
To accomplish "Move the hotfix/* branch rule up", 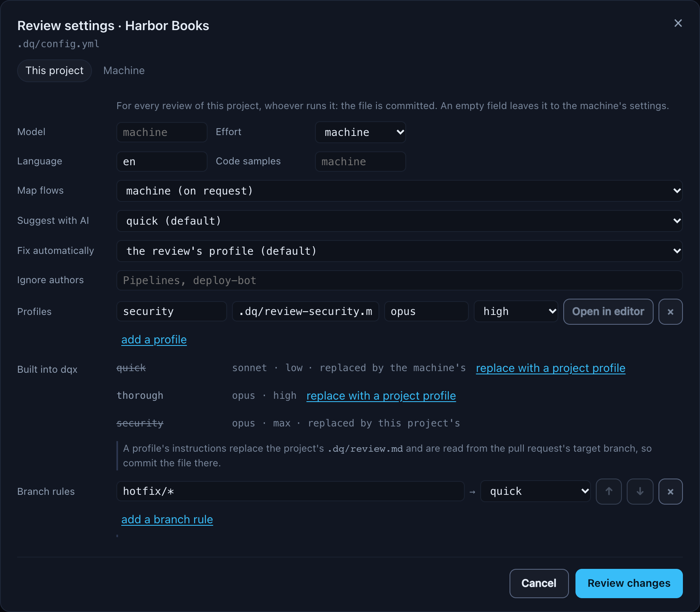I will (x=608, y=492).
